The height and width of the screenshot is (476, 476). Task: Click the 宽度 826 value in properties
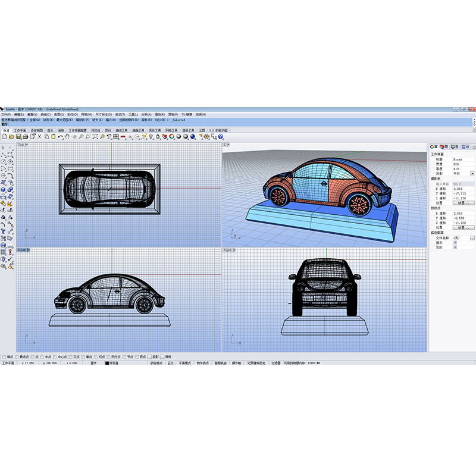(464, 164)
